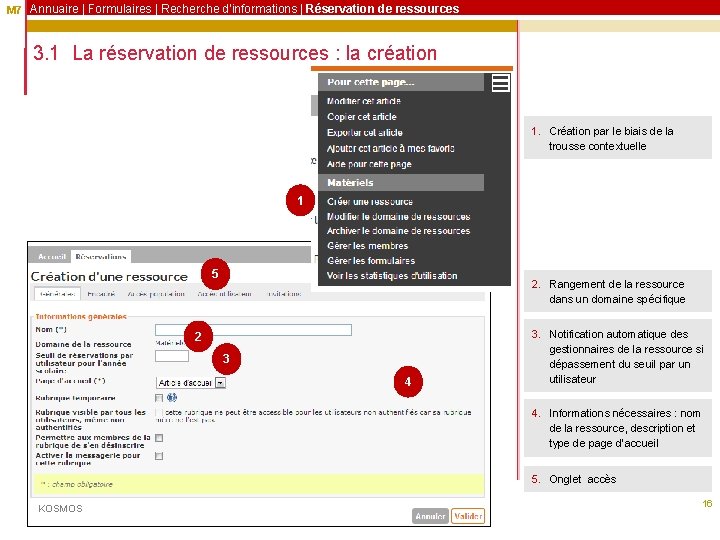720x540 pixels.
Task: Open the hamburger menu icon beside Pour cette page
Action: [x=500, y=83]
